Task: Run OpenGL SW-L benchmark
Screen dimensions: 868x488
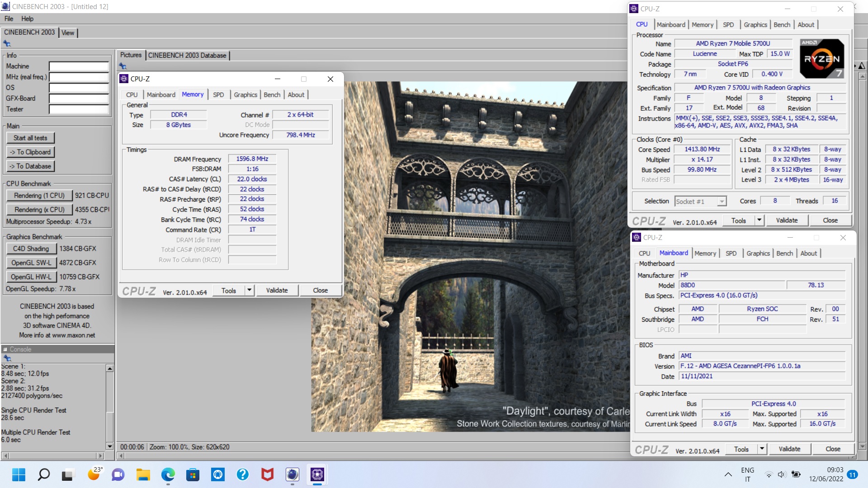Action: point(31,263)
